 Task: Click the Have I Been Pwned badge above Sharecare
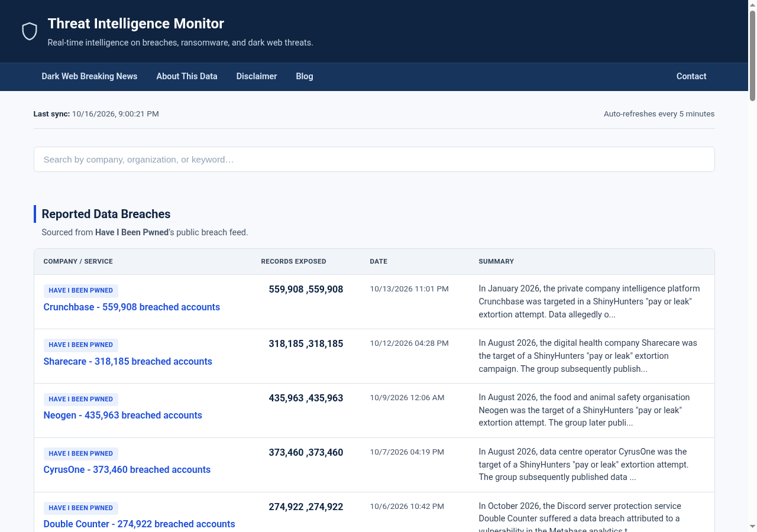[81, 345]
